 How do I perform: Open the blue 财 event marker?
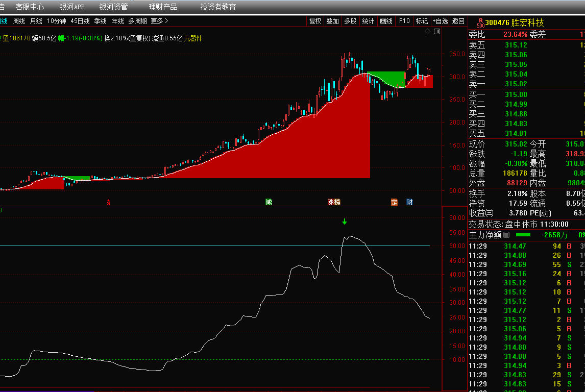[409, 202]
